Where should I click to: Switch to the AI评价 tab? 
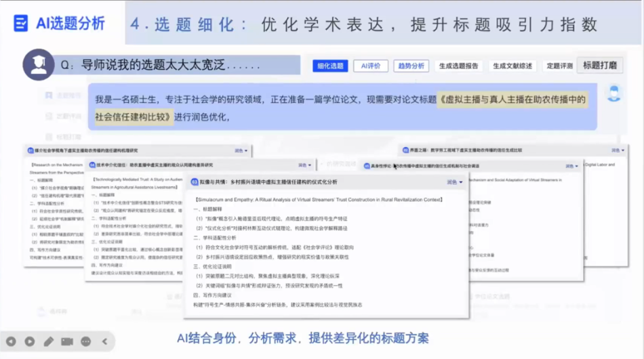tap(371, 66)
